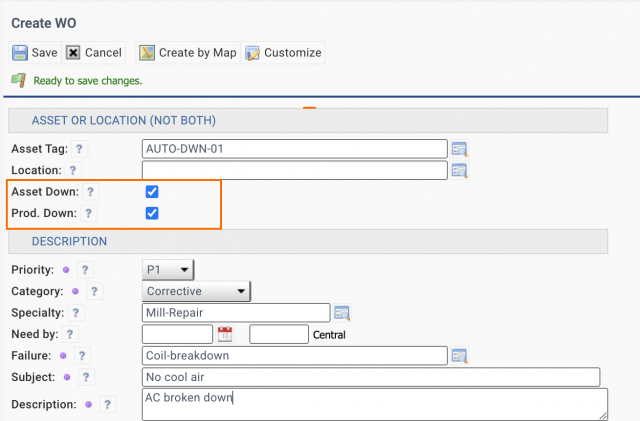Open the Asset Tag lookup icon
Screen dimensions: 640x421
pyautogui.click(x=459, y=150)
